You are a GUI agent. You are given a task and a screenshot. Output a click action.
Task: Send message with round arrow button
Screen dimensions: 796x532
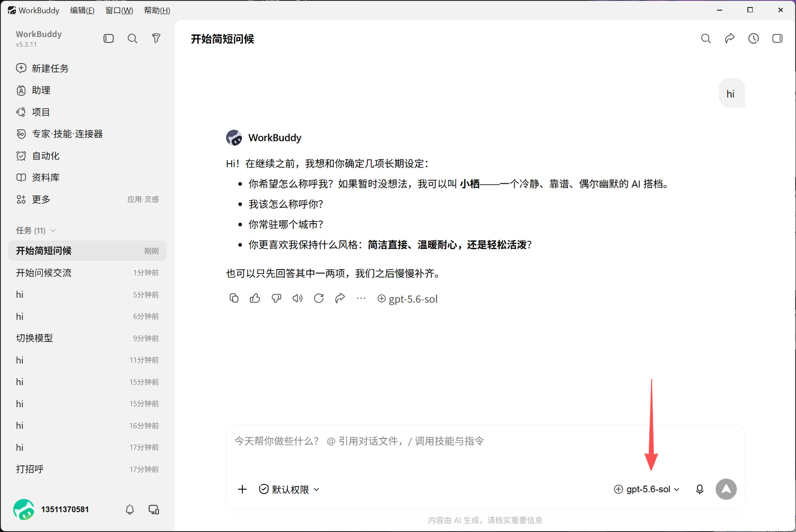pyautogui.click(x=726, y=489)
